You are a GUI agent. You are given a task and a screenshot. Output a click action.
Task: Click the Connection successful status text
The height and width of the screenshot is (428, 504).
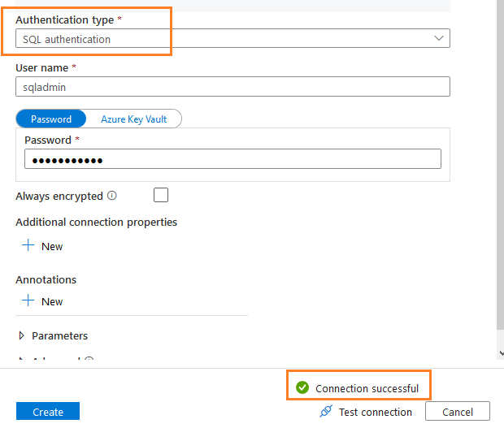click(x=367, y=388)
